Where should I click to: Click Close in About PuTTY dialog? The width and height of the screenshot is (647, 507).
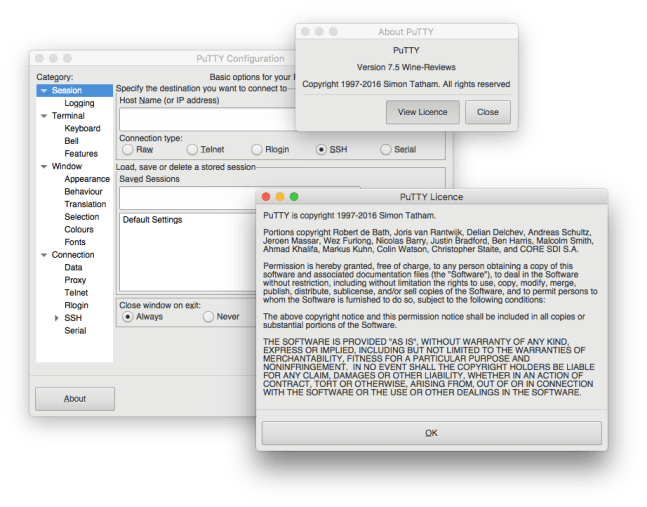pyautogui.click(x=488, y=112)
